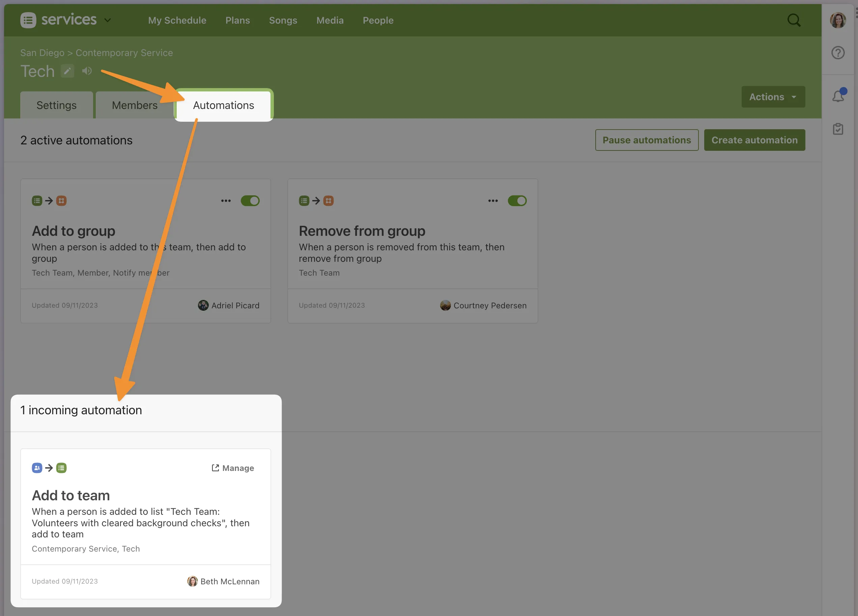Click the Pause automations button

tap(647, 140)
